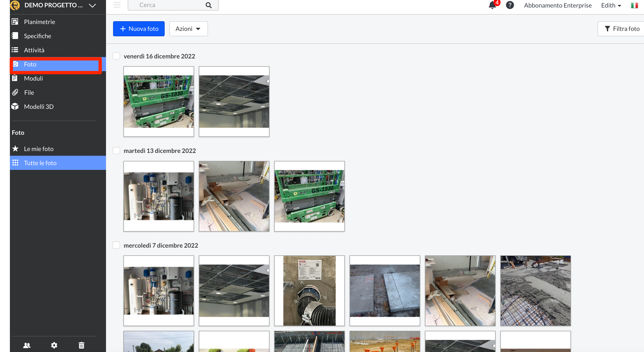Click the Cerca search field
Screen dimensions: 644x352
[x=173, y=5]
